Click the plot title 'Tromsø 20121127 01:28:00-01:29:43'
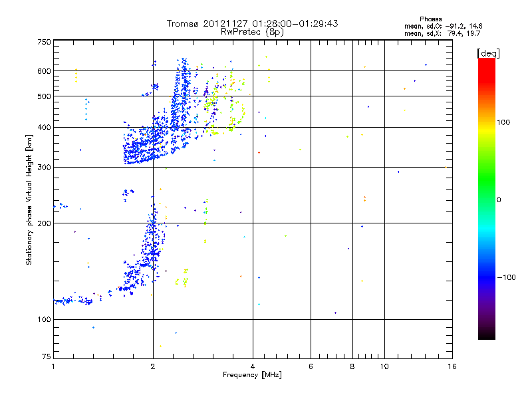This screenshot has width=532, height=399. [x=252, y=23]
